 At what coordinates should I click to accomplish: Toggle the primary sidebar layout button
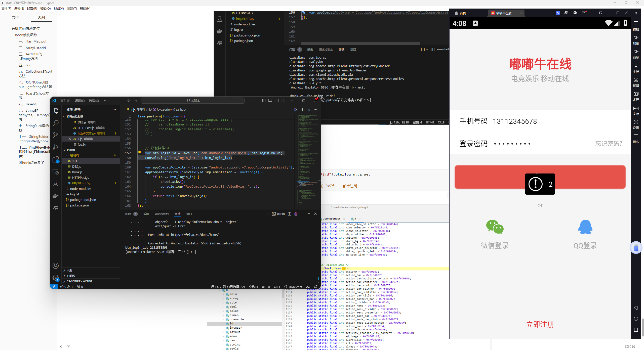(263, 101)
